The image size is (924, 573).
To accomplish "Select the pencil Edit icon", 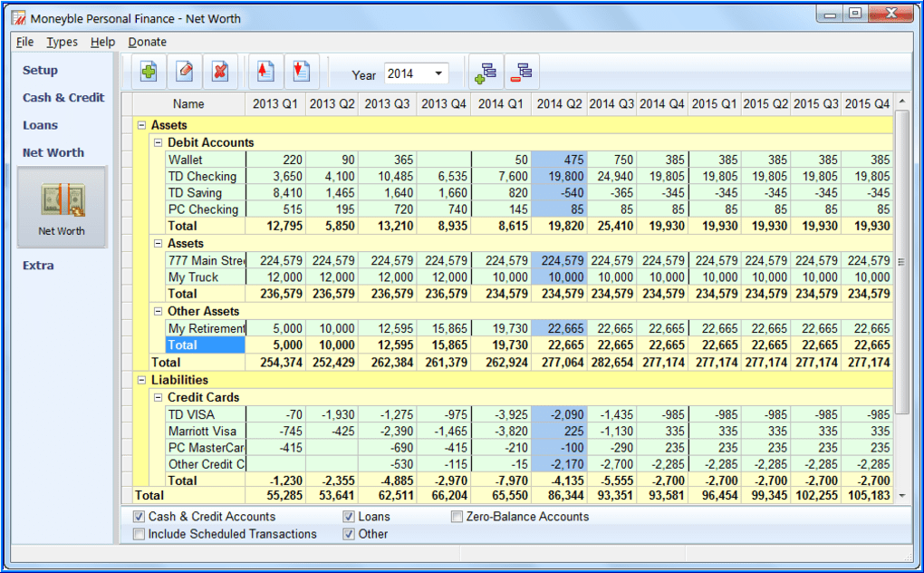I will 184,71.
